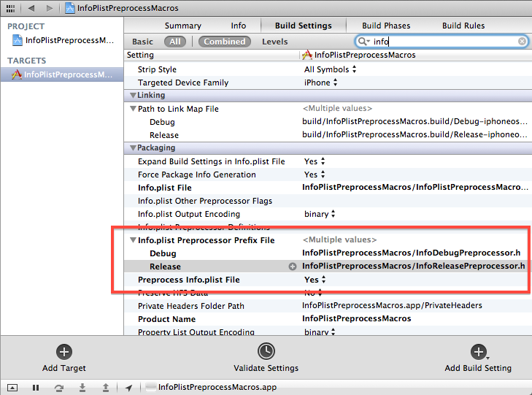Click the Add Build Setting label
The image size is (532, 395).
(x=478, y=368)
